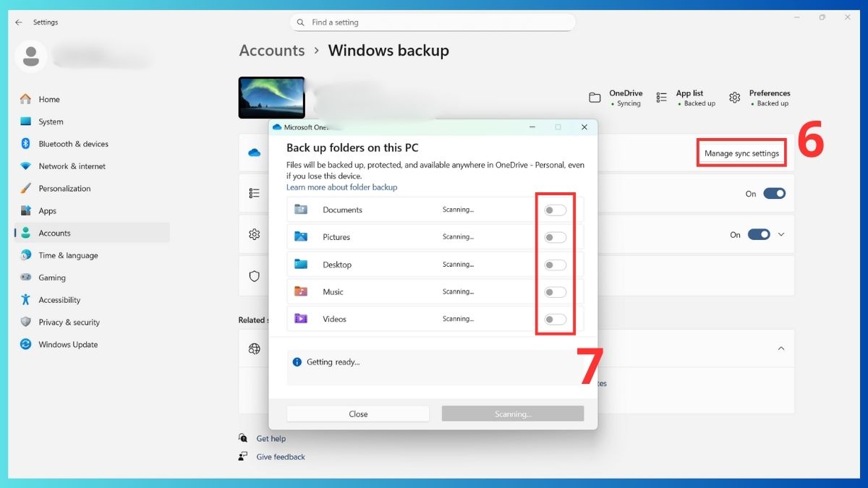Viewport: 868px width, 488px height.
Task: Click the Getting ready info icon
Action: point(297,361)
